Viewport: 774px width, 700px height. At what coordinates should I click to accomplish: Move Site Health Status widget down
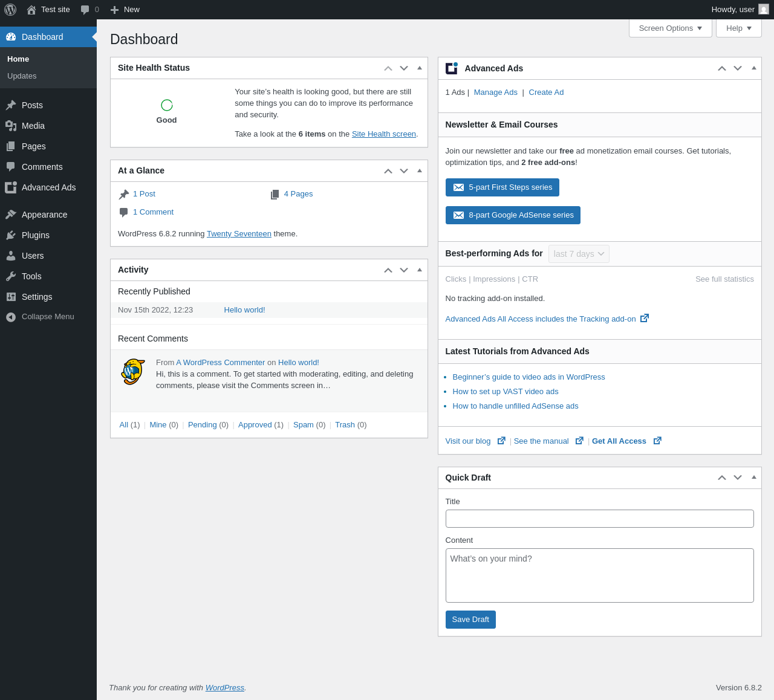pos(404,68)
